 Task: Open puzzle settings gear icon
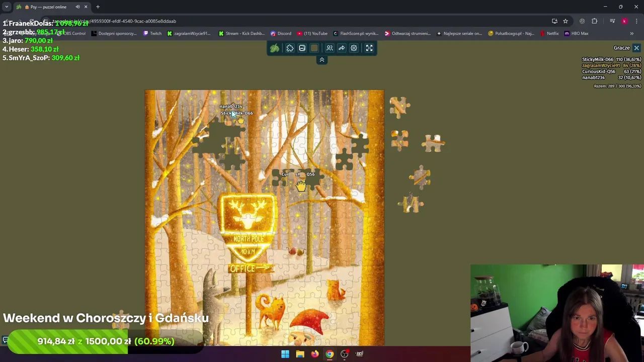point(354,48)
